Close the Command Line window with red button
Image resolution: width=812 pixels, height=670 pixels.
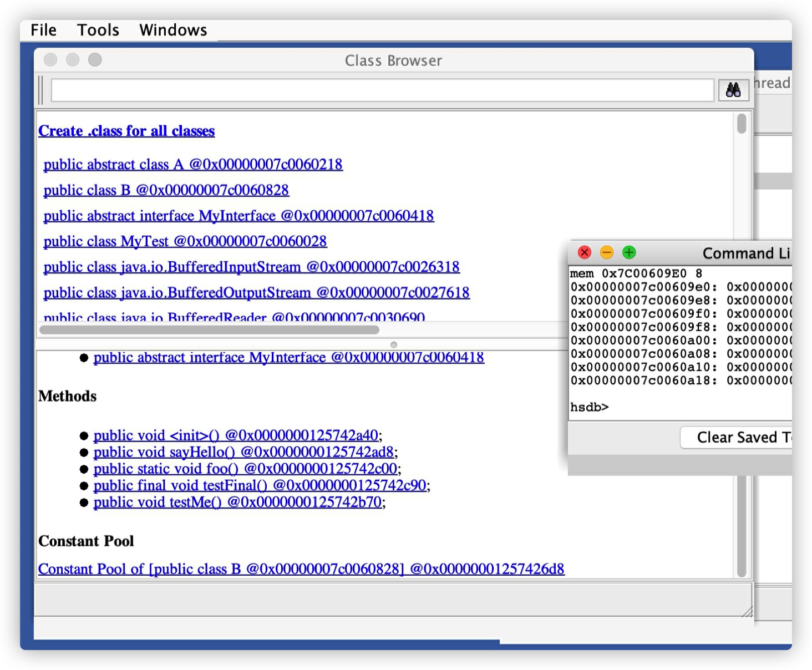point(585,253)
